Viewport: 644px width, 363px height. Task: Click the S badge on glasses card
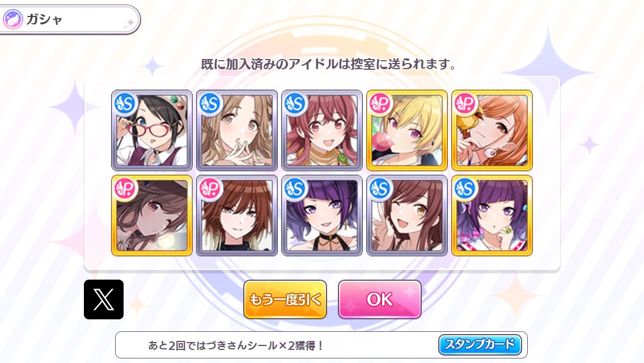(x=126, y=104)
